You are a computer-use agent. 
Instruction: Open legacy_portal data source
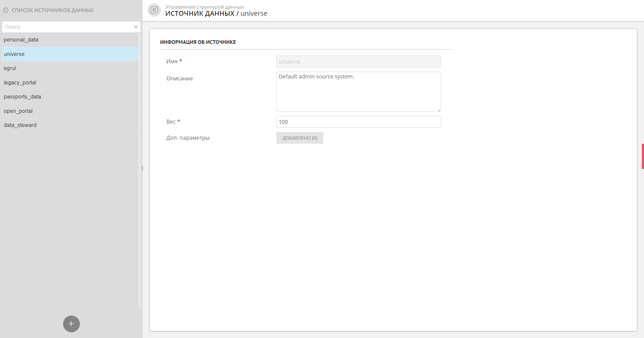coord(70,82)
